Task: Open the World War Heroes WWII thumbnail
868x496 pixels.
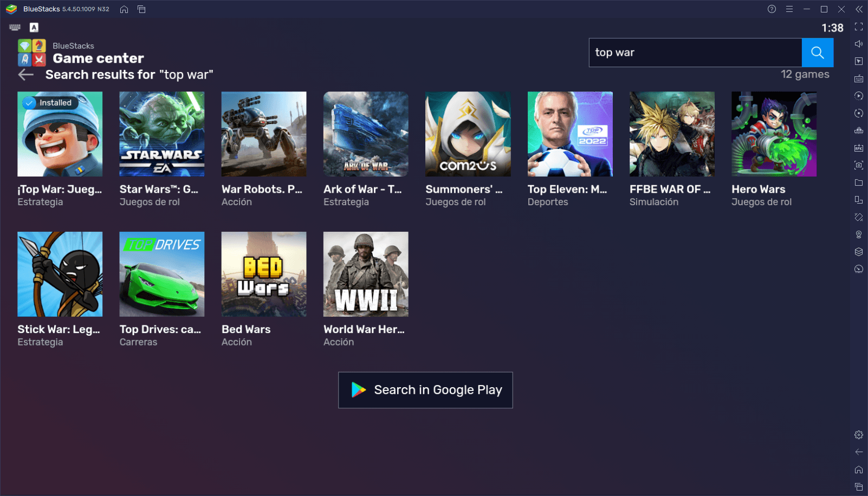Action: (366, 274)
